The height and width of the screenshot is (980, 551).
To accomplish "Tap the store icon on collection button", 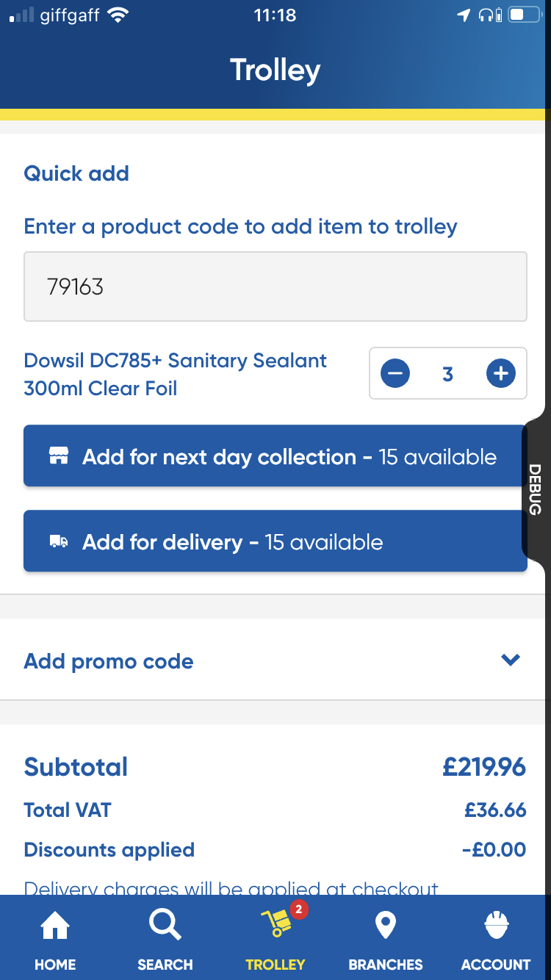I will pos(59,456).
